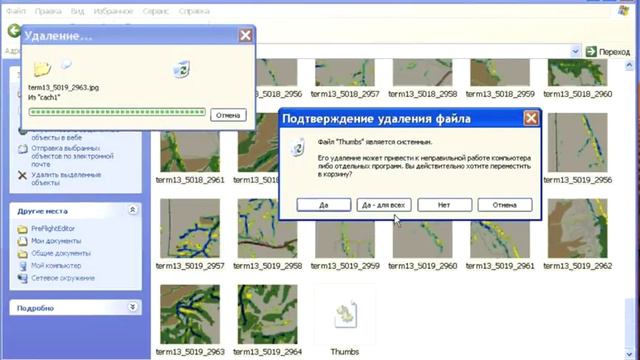Click Общие документы folder icon
Screen dimensions: 640x360
pos(22,253)
